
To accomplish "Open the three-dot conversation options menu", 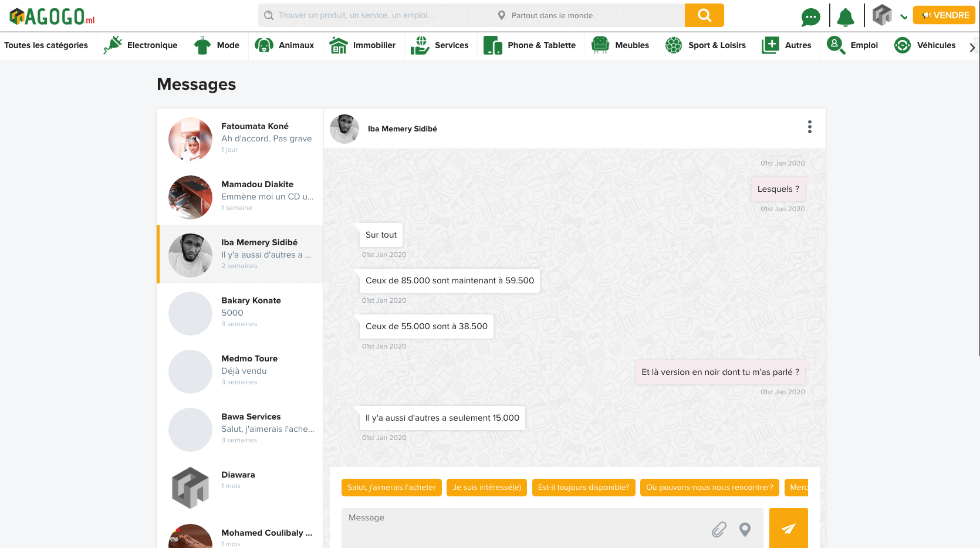I will point(809,127).
